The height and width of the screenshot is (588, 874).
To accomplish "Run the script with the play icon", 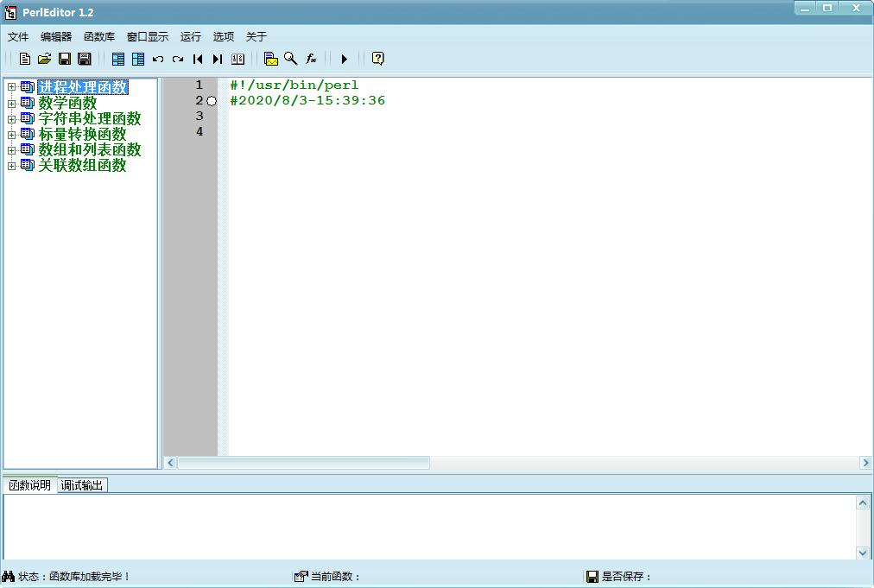I will pyautogui.click(x=344, y=59).
